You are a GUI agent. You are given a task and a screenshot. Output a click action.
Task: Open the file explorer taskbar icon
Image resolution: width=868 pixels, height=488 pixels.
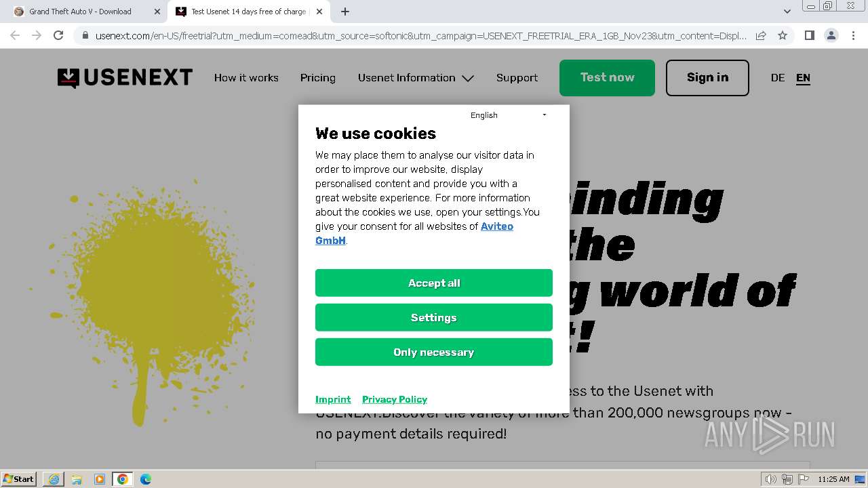(x=77, y=479)
